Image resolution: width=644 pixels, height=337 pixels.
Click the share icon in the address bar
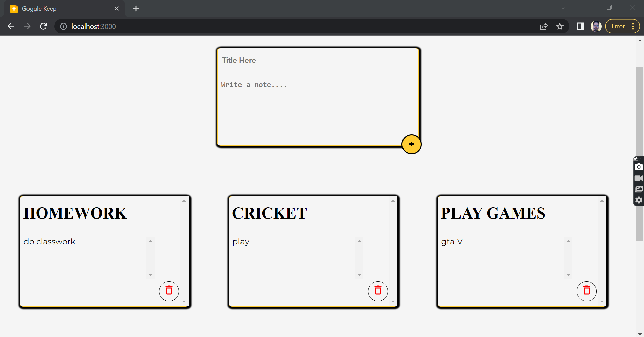(x=544, y=26)
